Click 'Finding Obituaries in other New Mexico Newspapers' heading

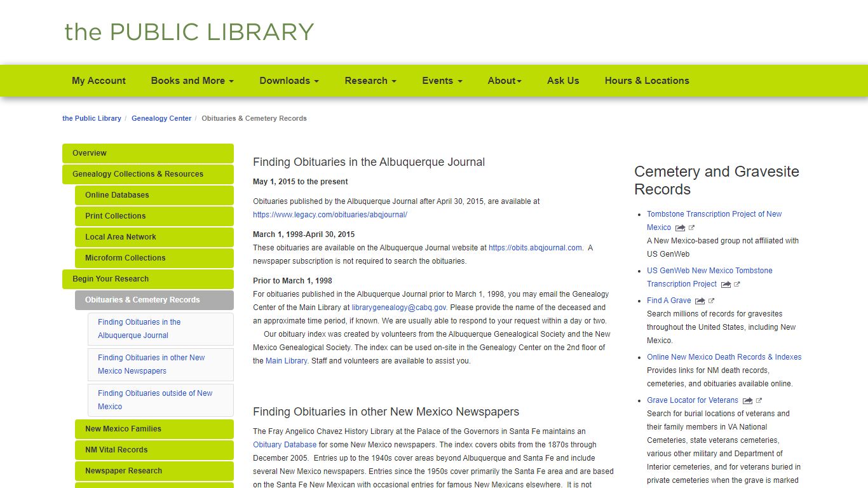pyautogui.click(x=386, y=412)
